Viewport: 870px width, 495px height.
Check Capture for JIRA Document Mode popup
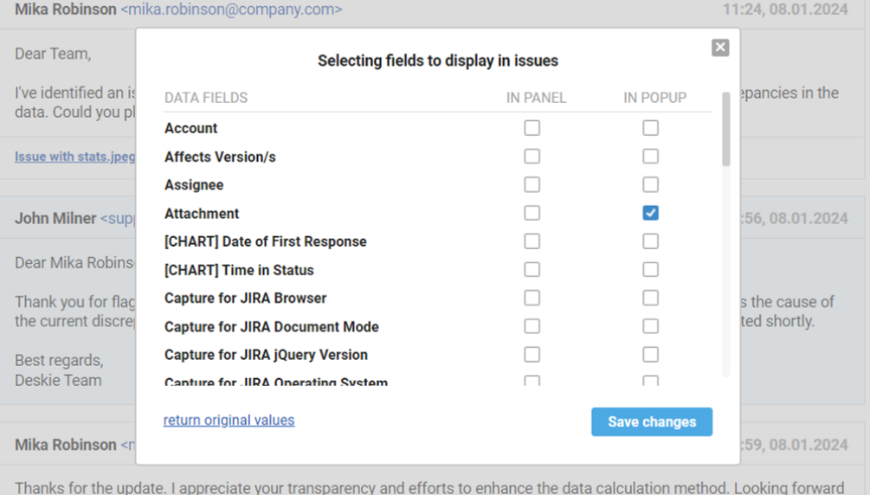click(651, 326)
